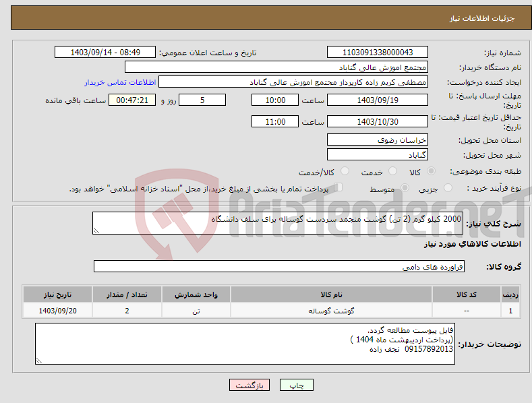Image resolution: width=532 pixels, height=403 pixels.
Task: Click the واحد شمارش column header
Action: pos(196,294)
